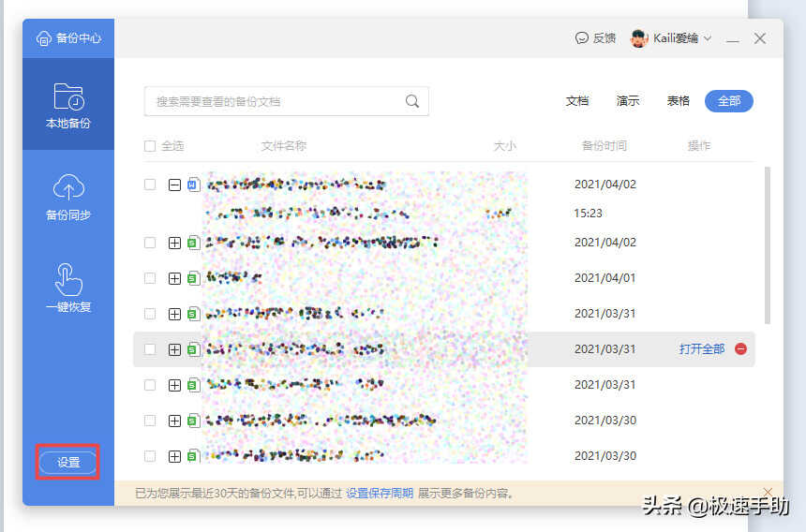Image resolution: width=806 pixels, height=532 pixels.
Task: Check the first 2021/04/02 document row checkbox
Action: pos(150,185)
